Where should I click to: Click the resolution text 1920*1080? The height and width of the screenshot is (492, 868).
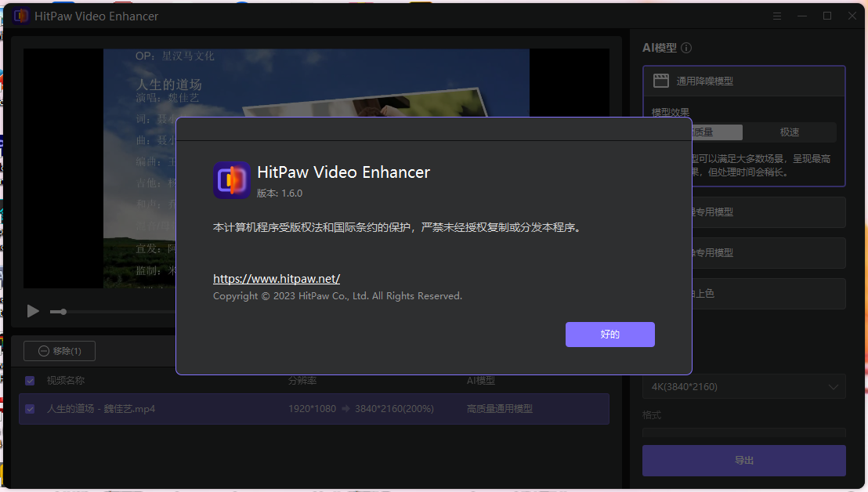313,409
